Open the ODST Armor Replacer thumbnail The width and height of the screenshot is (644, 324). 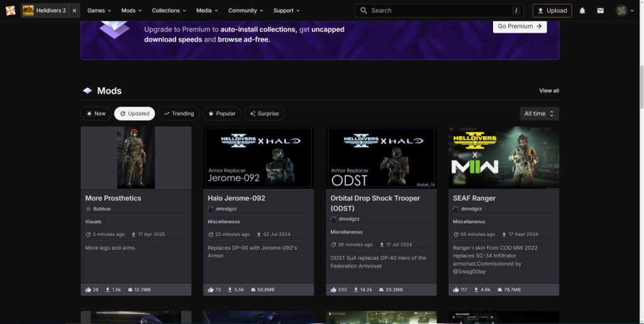coord(381,158)
